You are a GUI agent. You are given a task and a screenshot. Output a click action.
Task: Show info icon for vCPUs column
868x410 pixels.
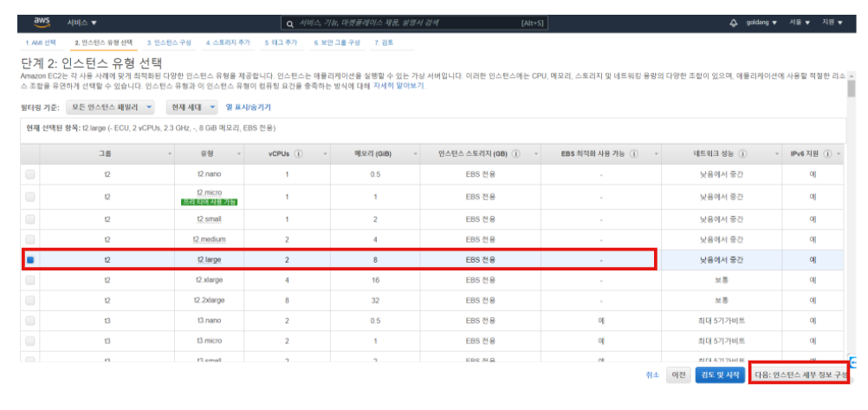(x=298, y=154)
